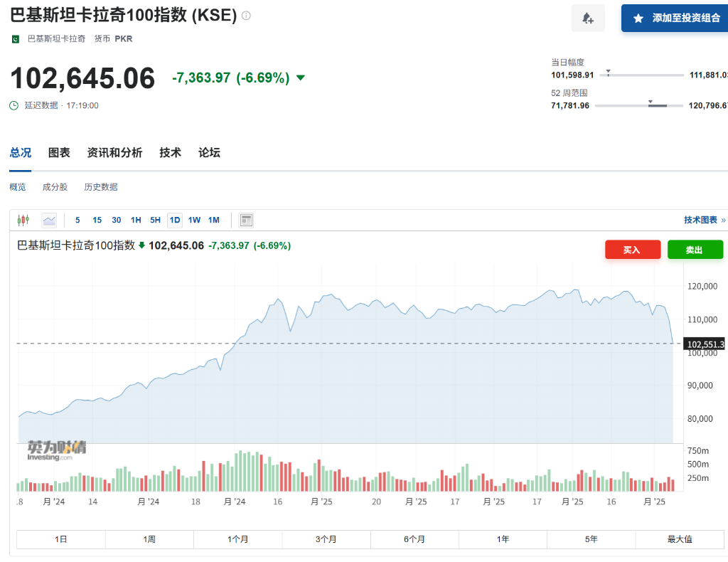Switch to candlestick chart type
Viewport: 728px width, 562px height.
pyautogui.click(x=23, y=220)
